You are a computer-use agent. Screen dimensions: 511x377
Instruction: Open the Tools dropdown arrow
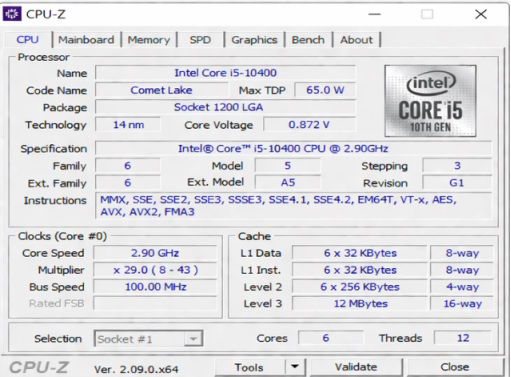pyautogui.click(x=295, y=367)
